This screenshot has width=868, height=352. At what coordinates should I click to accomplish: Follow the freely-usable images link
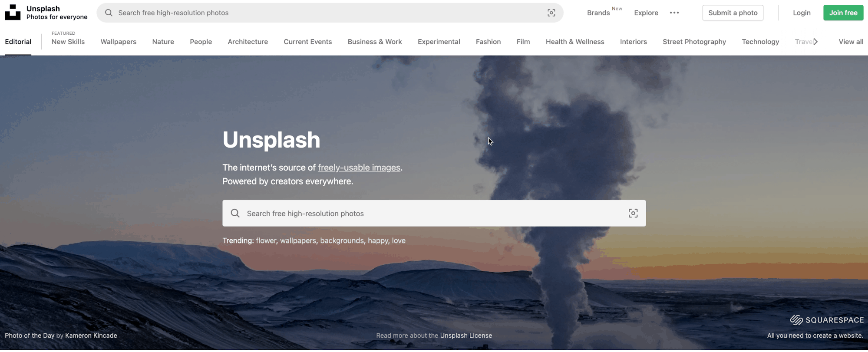pyautogui.click(x=359, y=168)
